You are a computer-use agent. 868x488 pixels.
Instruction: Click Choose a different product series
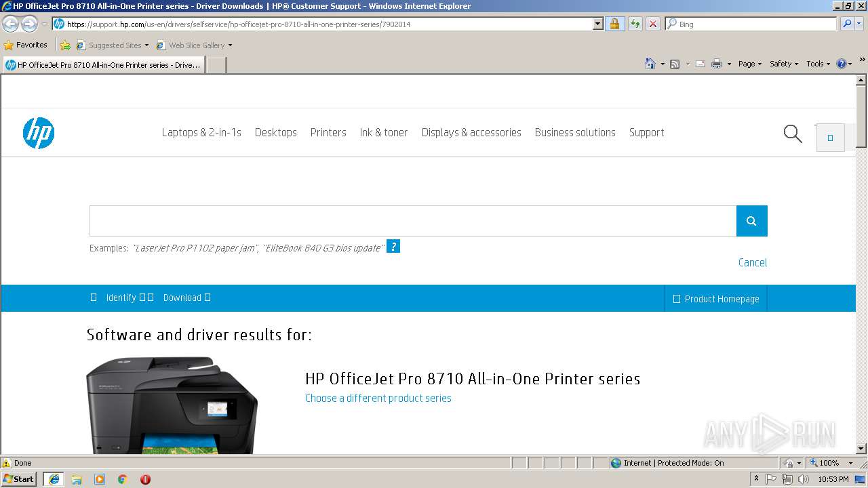[x=378, y=398]
